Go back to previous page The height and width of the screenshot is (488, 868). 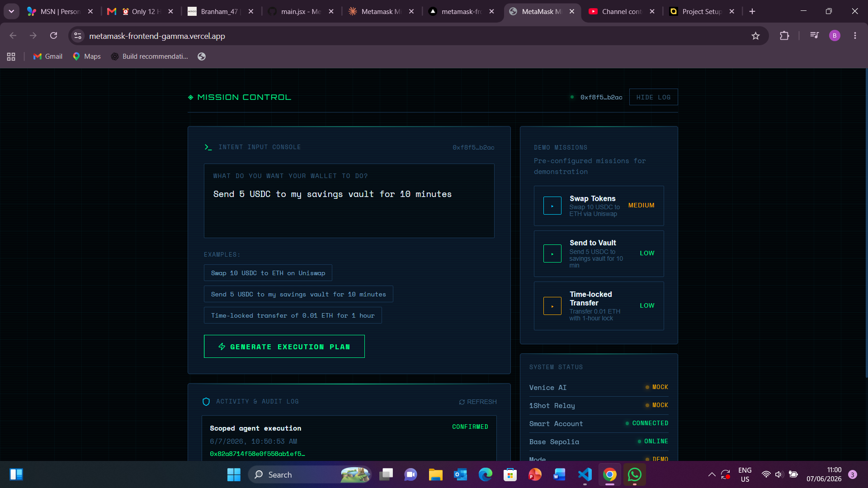click(13, 36)
